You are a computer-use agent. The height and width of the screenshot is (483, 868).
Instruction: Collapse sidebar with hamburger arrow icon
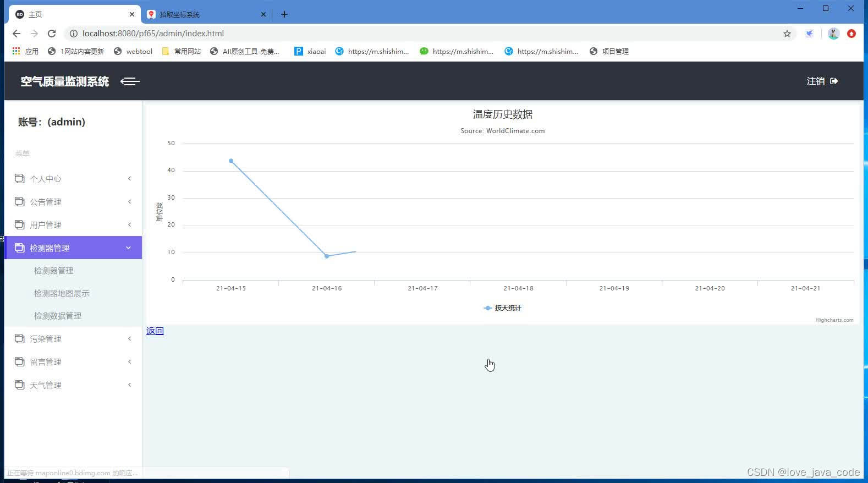pyautogui.click(x=130, y=81)
